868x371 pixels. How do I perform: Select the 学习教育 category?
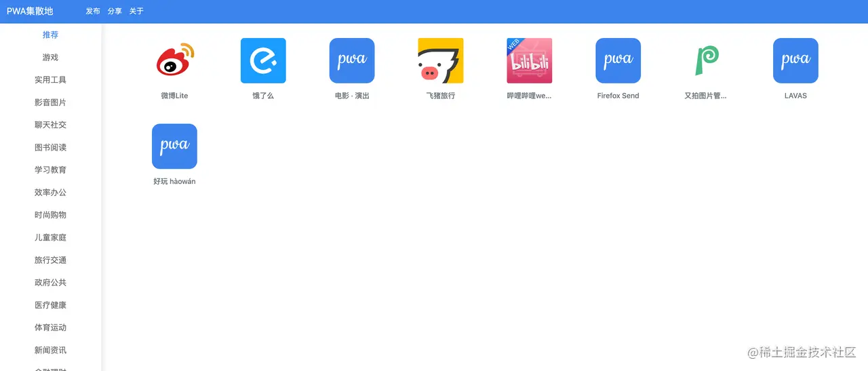tap(50, 170)
